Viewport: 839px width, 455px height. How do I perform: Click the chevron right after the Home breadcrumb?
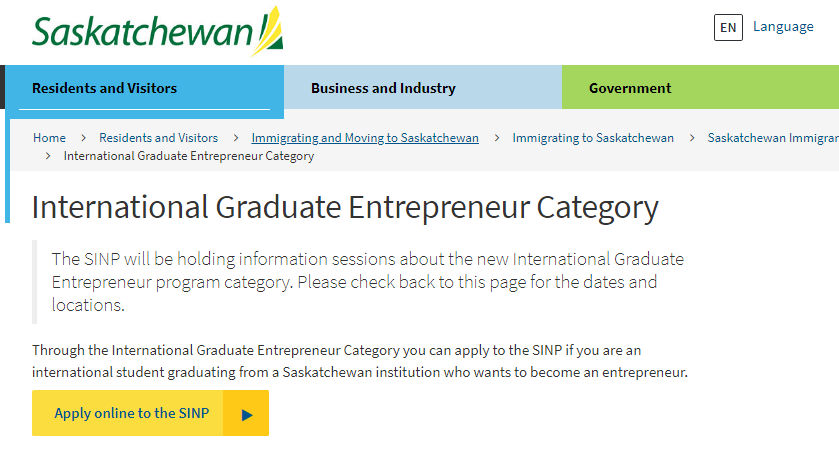pos(82,138)
